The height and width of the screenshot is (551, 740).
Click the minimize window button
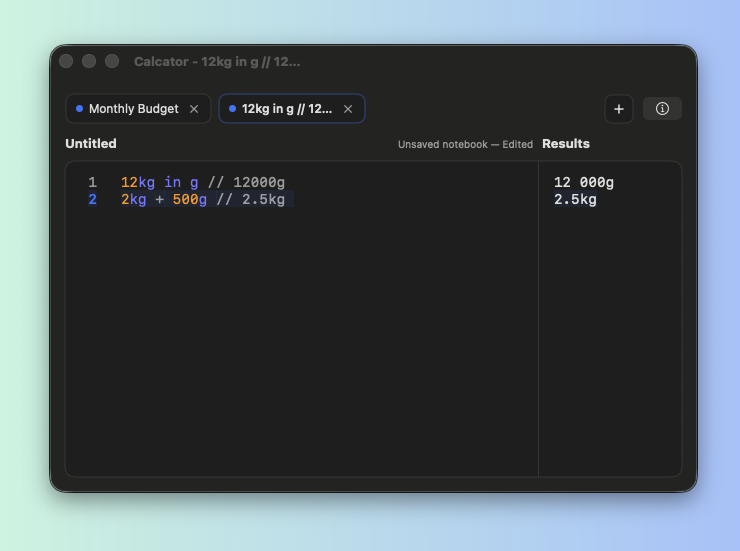89,61
